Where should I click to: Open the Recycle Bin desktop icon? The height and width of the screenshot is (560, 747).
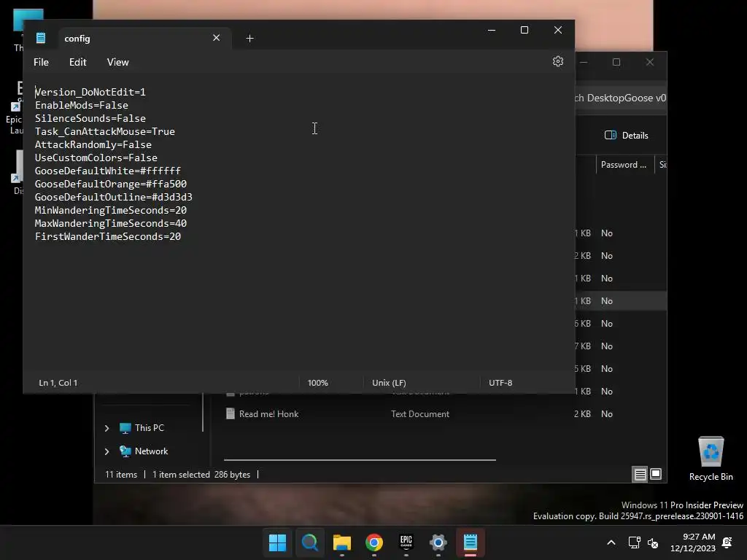[711, 459]
